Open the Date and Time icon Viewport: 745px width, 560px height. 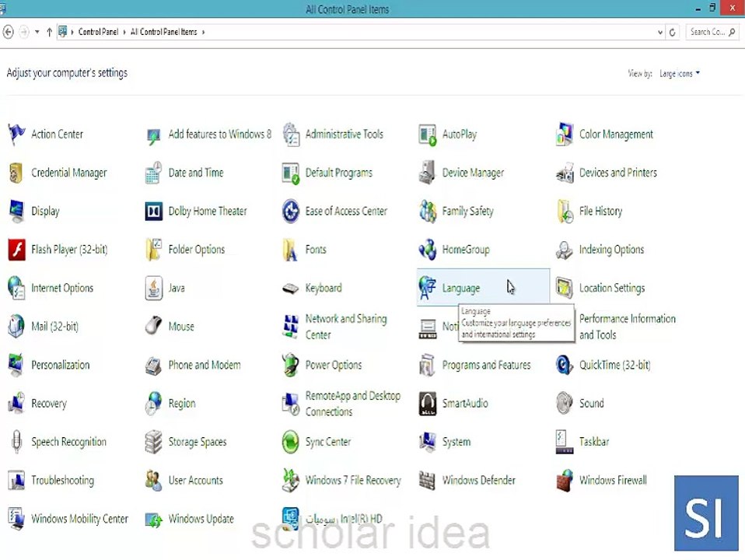(x=153, y=173)
